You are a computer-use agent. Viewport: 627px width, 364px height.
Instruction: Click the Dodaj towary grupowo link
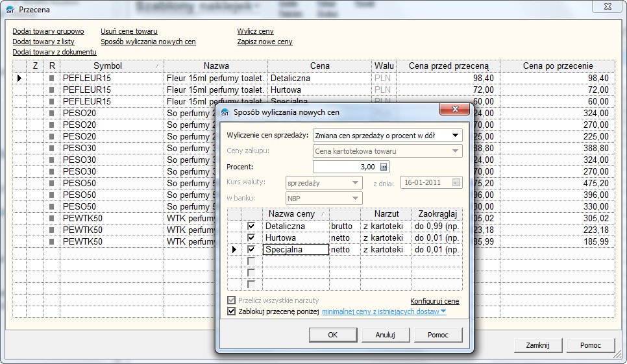pyautogui.click(x=48, y=31)
